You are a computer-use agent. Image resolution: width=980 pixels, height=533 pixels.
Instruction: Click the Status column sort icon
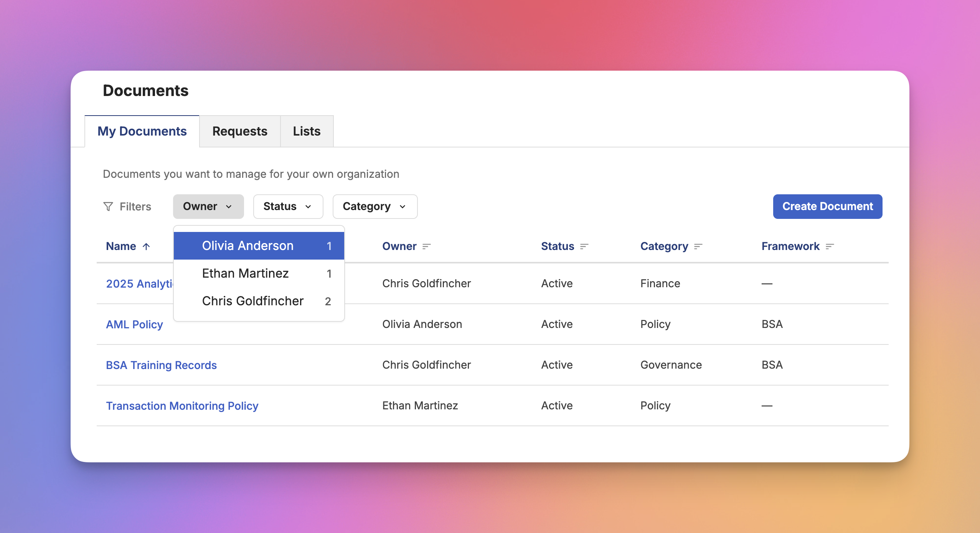[x=584, y=247]
